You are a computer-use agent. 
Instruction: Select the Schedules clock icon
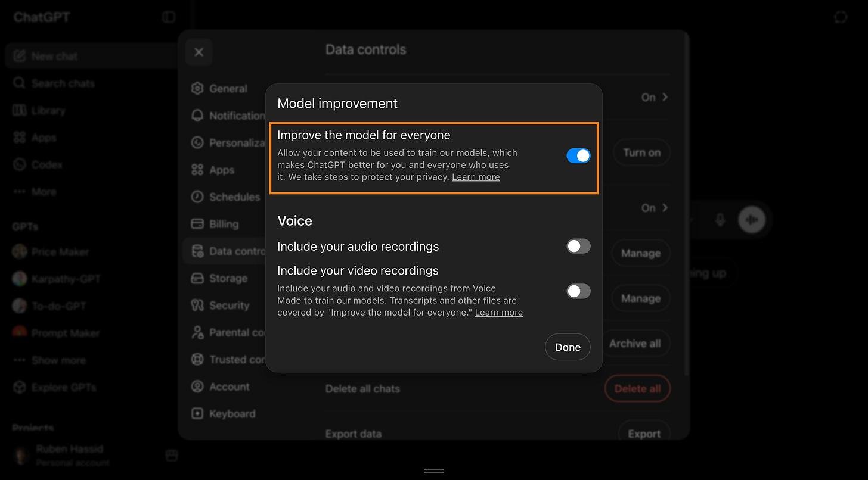coord(197,197)
